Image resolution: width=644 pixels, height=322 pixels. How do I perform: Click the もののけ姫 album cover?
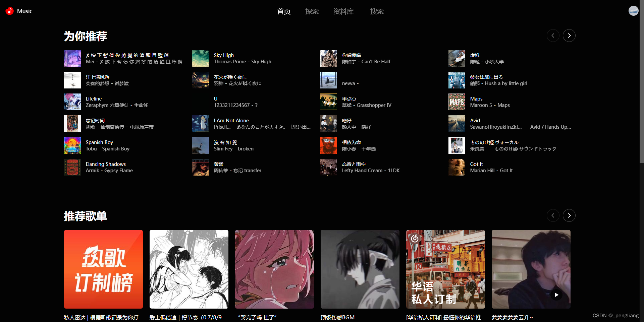point(457,145)
